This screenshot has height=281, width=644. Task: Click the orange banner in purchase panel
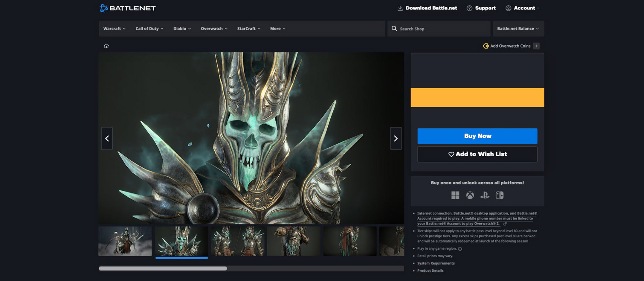tap(477, 97)
